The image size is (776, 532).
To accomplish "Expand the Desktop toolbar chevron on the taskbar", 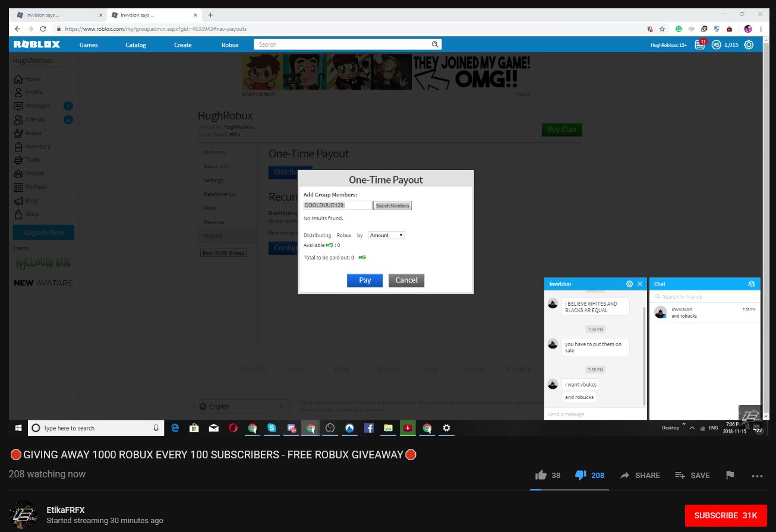I will tap(683, 425).
